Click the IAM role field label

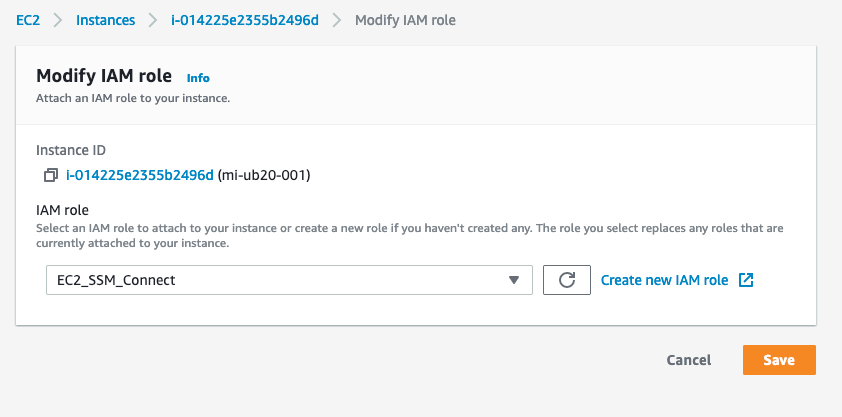pos(62,210)
